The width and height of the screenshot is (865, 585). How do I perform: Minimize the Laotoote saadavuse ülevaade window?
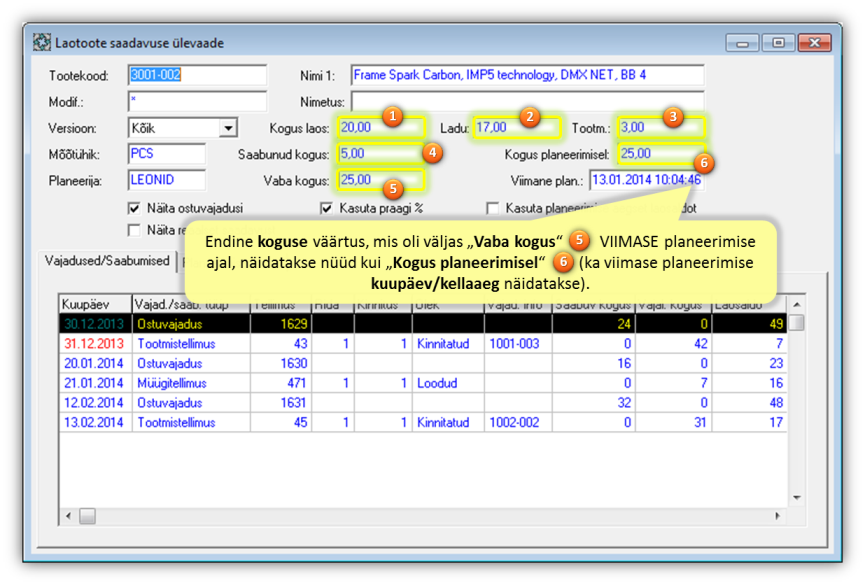pos(743,43)
